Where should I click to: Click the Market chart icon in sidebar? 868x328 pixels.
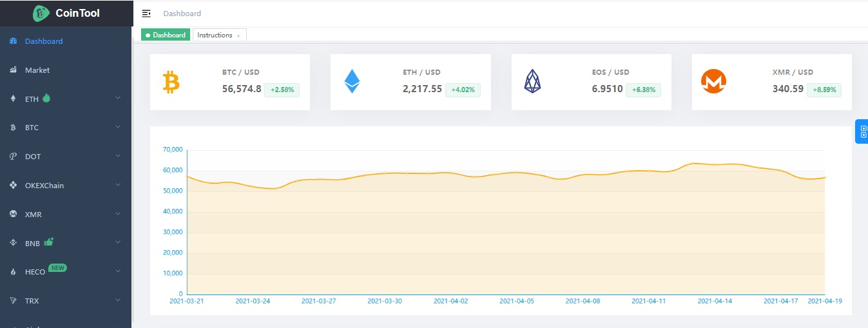(x=14, y=70)
